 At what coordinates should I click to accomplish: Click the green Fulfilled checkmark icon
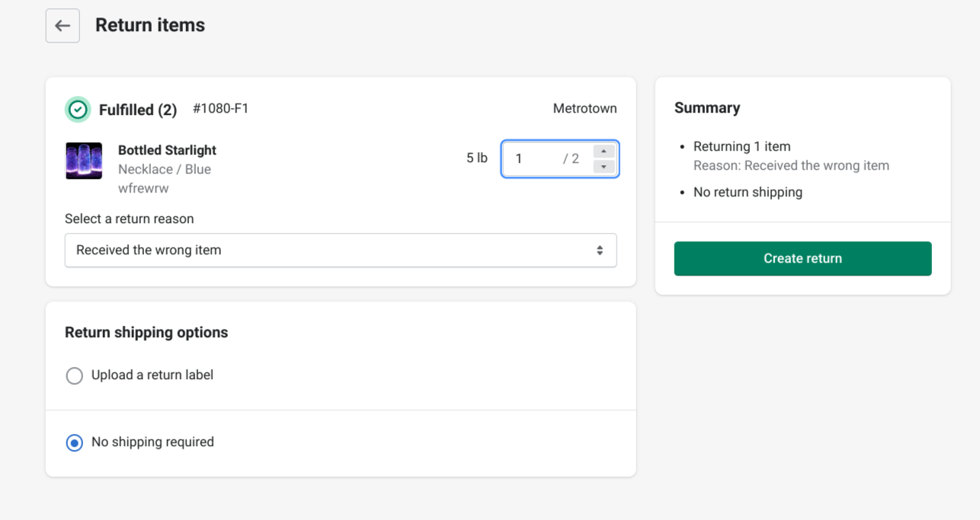[77, 110]
